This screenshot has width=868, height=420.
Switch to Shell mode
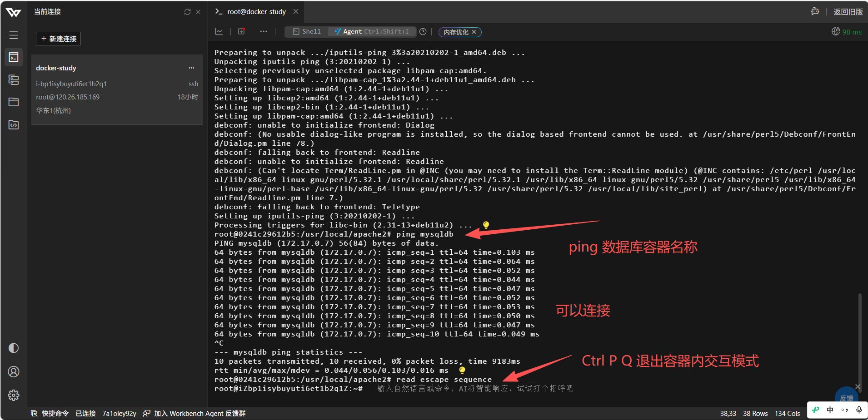click(307, 32)
